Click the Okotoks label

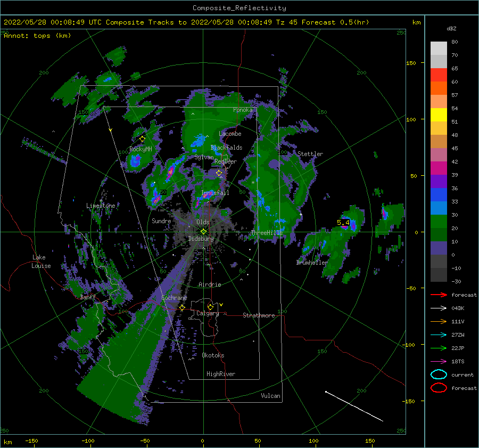pyautogui.click(x=213, y=355)
